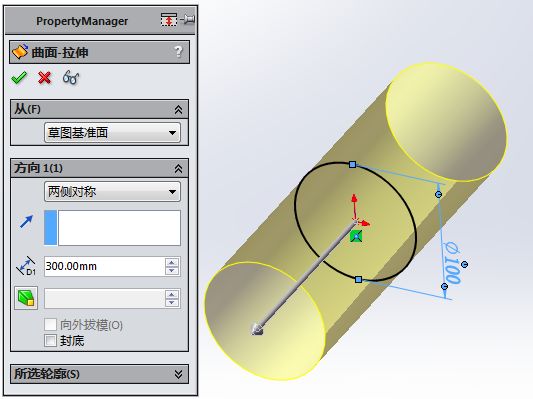Screen dimensions: 533x399
Task: Click the Ø100 diameter dimension text
Action: point(452,262)
